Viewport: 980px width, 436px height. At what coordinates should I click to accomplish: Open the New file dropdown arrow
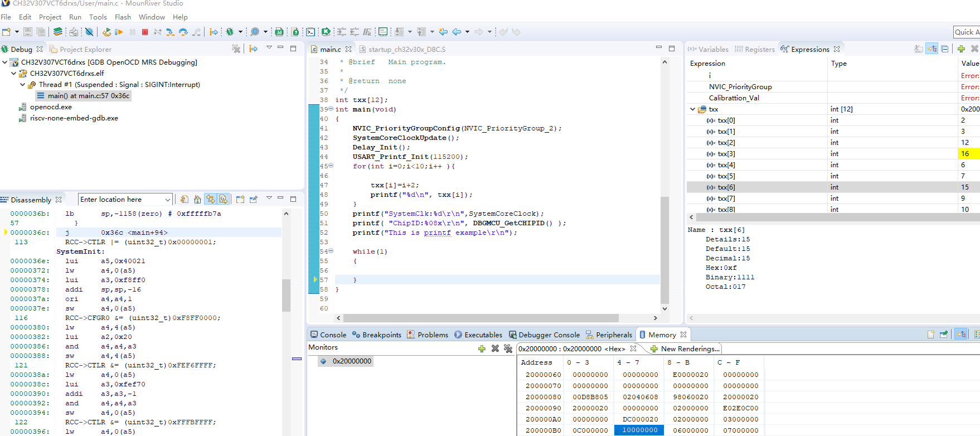pyautogui.click(x=17, y=32)
